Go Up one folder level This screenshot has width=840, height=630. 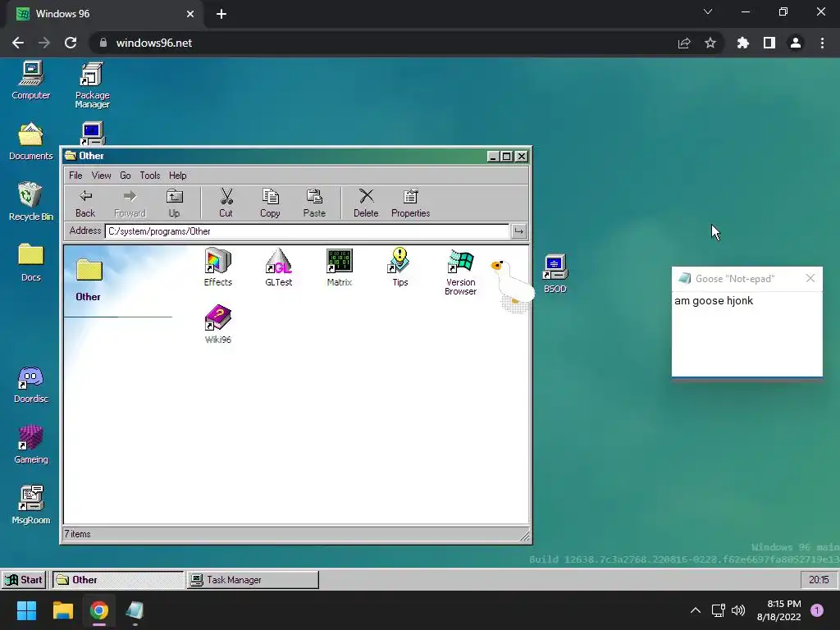[x=174, y=203]
